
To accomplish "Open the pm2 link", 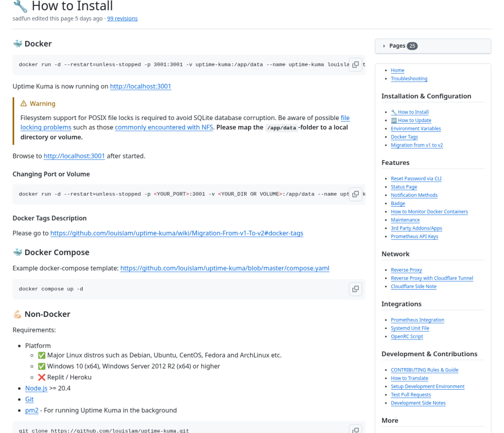I will tap(32, 410).
